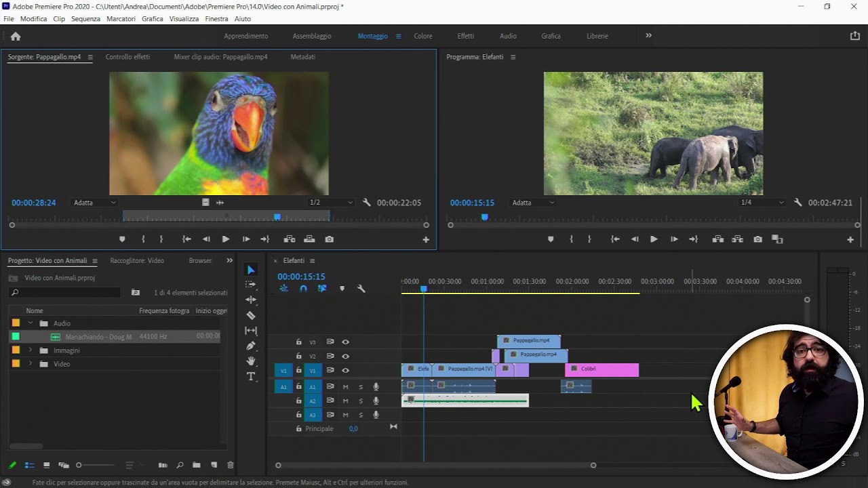Hide video track V3 with eye icon
This screenshot has height=488, width=868.
coord(345,342)
